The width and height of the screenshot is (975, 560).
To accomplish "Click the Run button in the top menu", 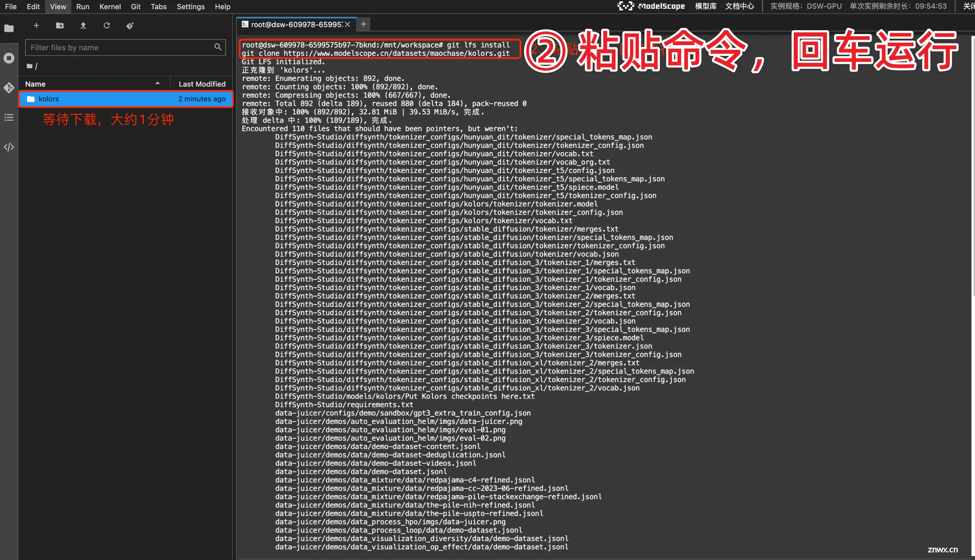I will click(x=82, y=6).
